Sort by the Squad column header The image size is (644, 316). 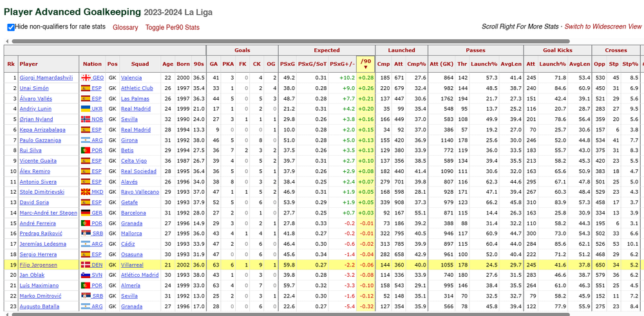pos(140,64)
